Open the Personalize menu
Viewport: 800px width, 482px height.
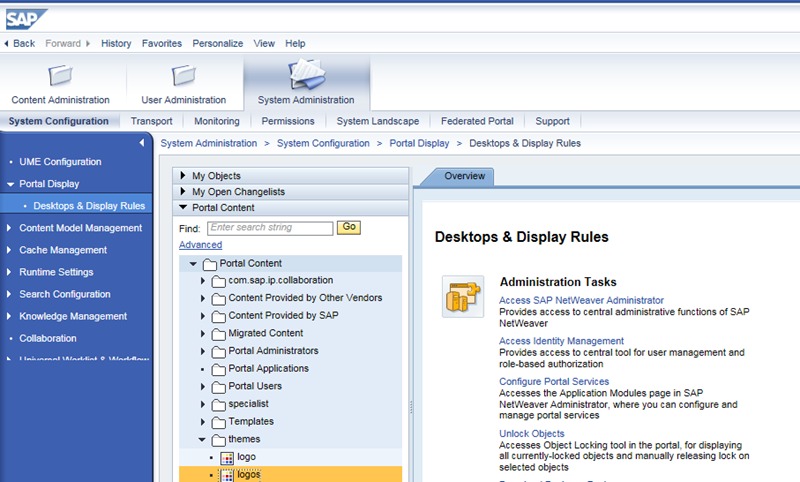click(x=217, y=43)
